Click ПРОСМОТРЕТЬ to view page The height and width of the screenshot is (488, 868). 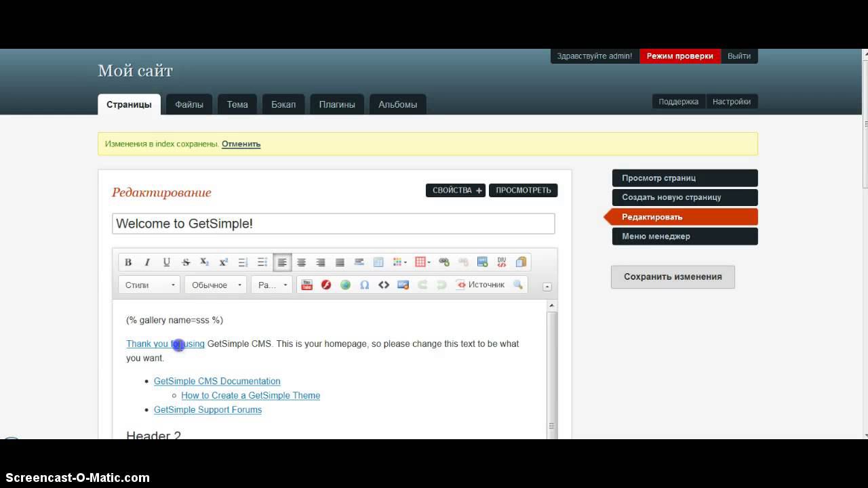[523, 190]
